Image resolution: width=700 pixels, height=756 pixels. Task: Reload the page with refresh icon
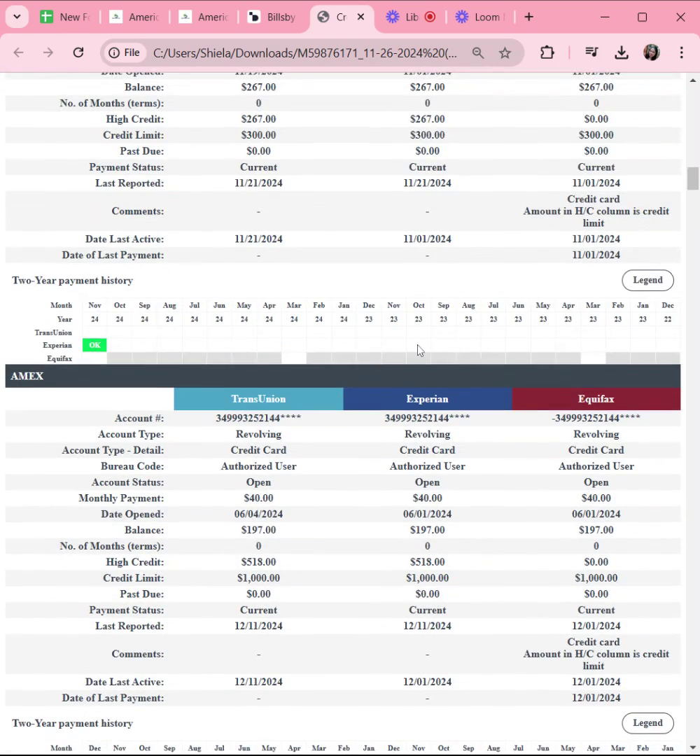78,52
